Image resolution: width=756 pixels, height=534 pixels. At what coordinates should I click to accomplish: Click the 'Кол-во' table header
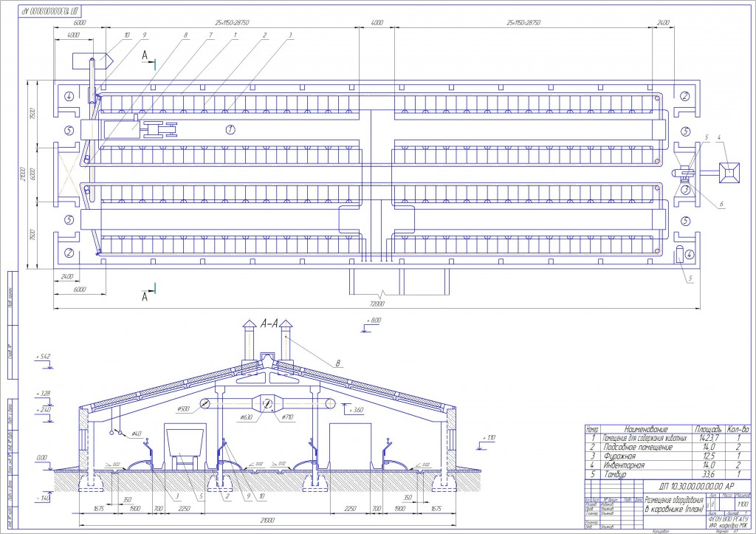738,429
